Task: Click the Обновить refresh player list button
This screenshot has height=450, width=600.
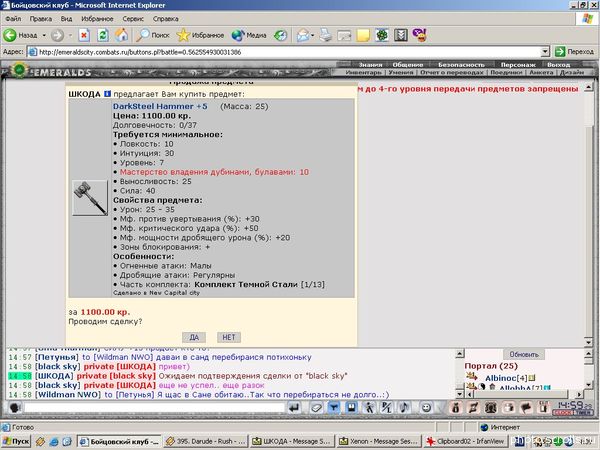Action: [523, 354]
